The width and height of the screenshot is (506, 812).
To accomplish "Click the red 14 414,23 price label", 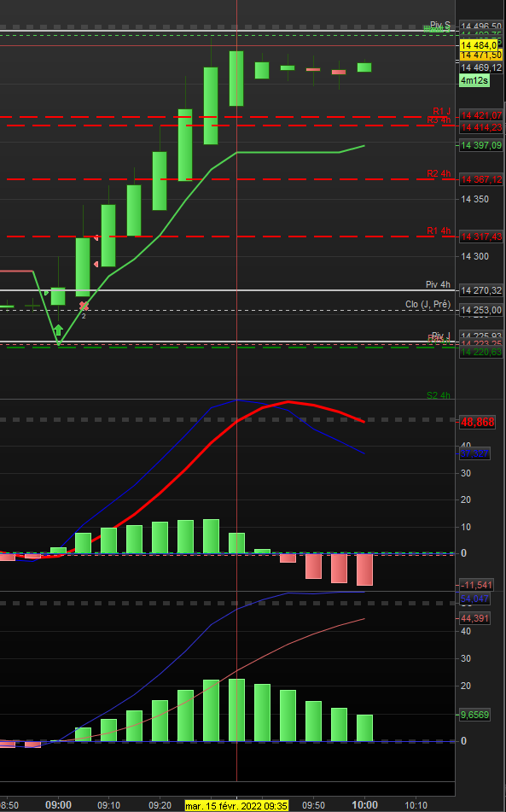I will click(x=481, y=127).
